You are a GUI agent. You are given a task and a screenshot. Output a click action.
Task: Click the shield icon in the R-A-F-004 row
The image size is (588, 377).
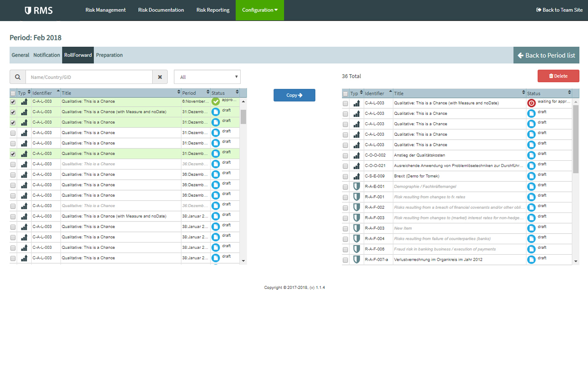coord(357,239)
